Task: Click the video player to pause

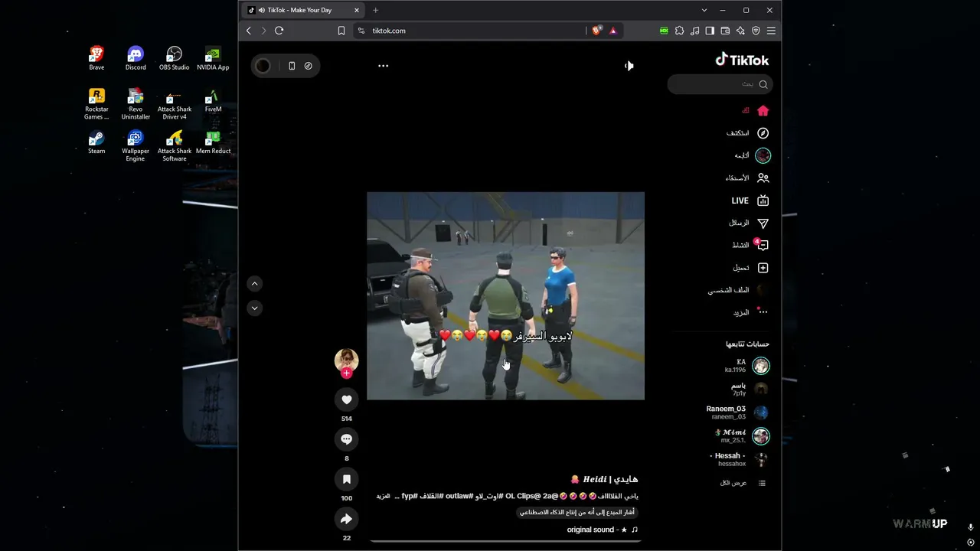Action: coord(505,295)
